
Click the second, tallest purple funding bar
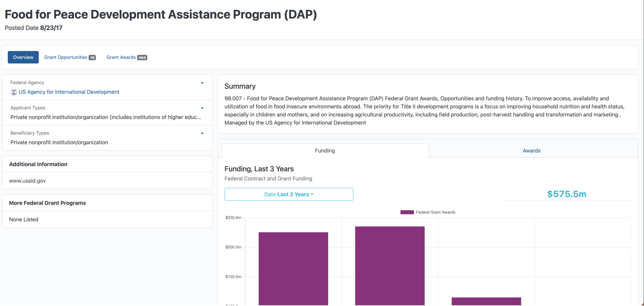[390, 266]
